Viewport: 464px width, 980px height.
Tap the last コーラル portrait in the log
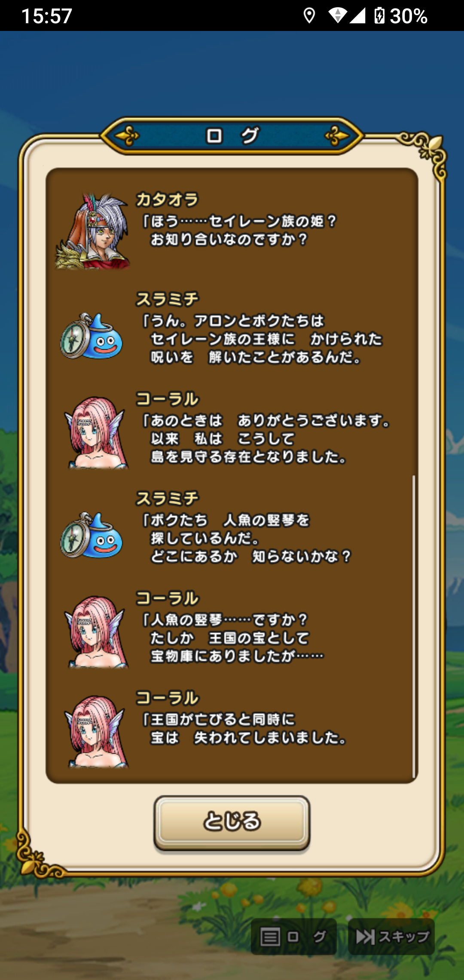click(x=96, y=732)
